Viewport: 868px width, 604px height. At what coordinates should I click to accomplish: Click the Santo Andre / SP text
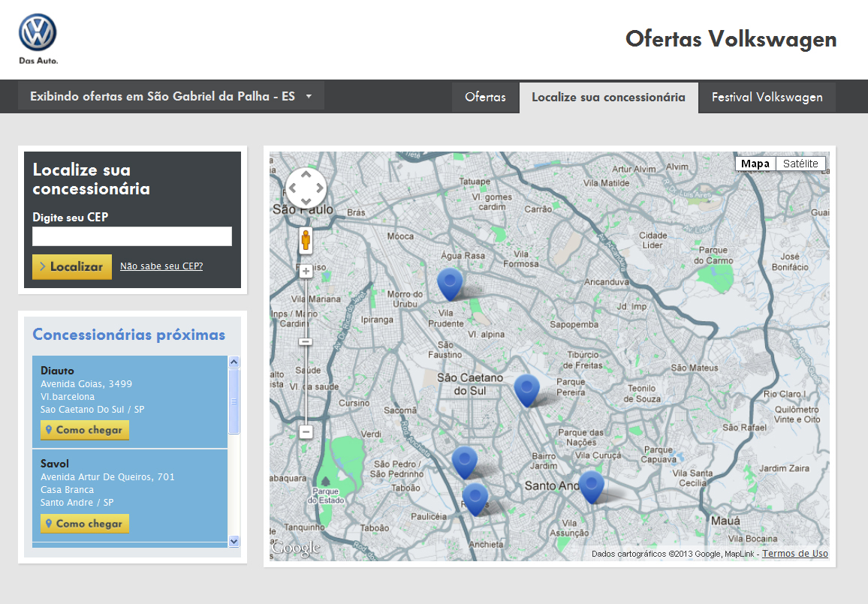[x=77, y=502]
